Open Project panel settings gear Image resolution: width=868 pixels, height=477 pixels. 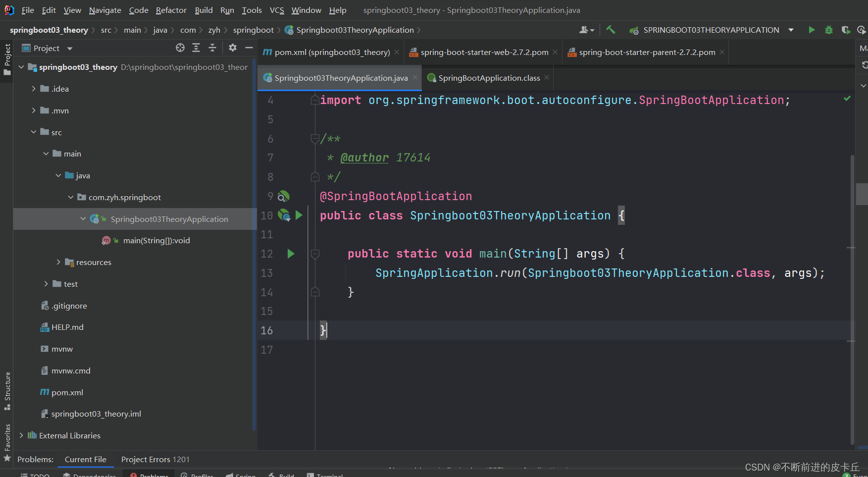click(233, 48)
